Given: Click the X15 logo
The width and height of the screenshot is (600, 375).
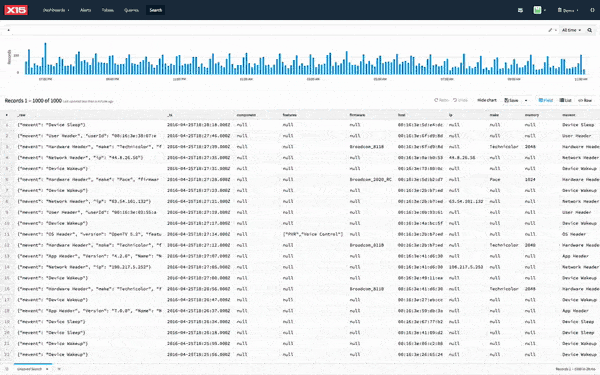Looking at the screenshot, I should (x=16, y=10).
